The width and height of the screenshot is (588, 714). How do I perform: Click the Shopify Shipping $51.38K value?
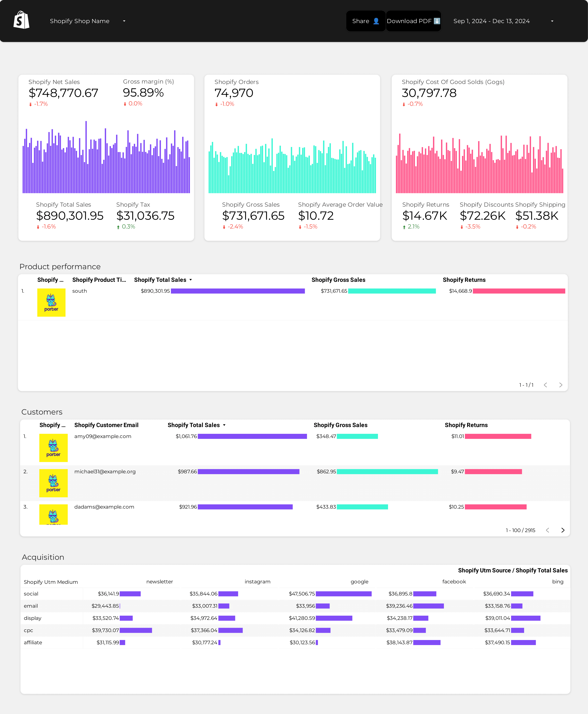(x=537, y=215)
